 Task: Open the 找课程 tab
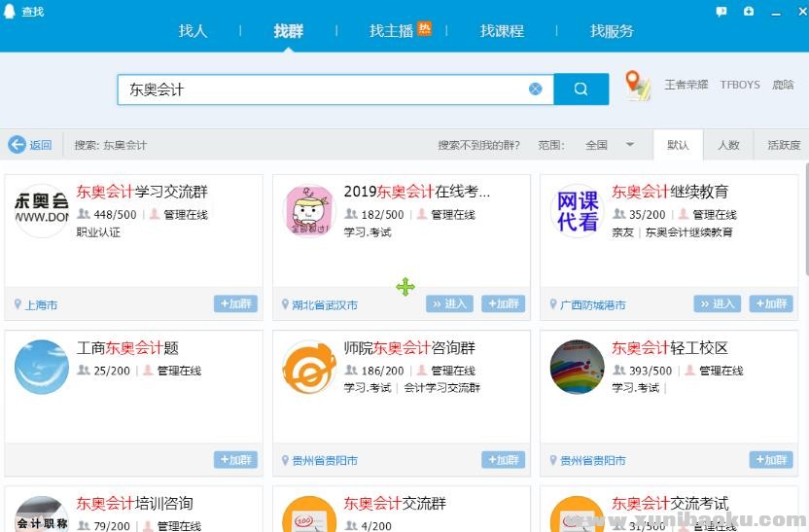502,31
